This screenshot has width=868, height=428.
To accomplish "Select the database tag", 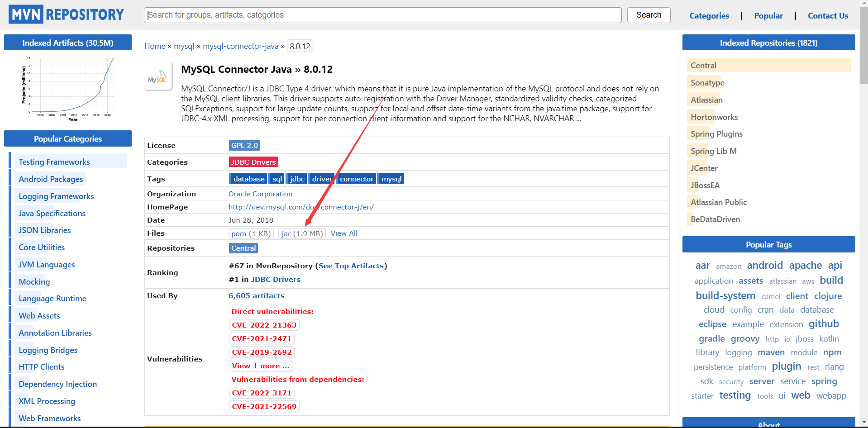I will click(x=248, y=179).
